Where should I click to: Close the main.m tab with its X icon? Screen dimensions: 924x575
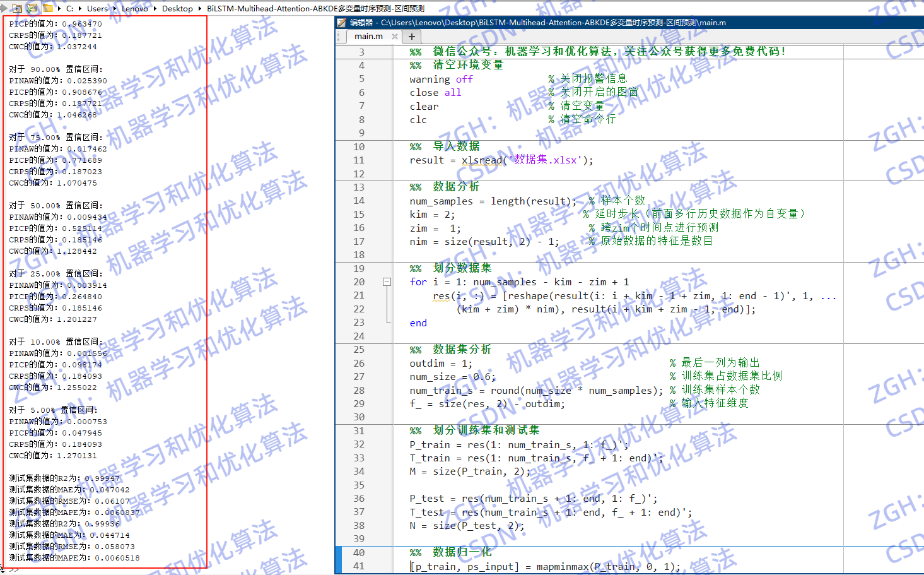coord(395,36)
